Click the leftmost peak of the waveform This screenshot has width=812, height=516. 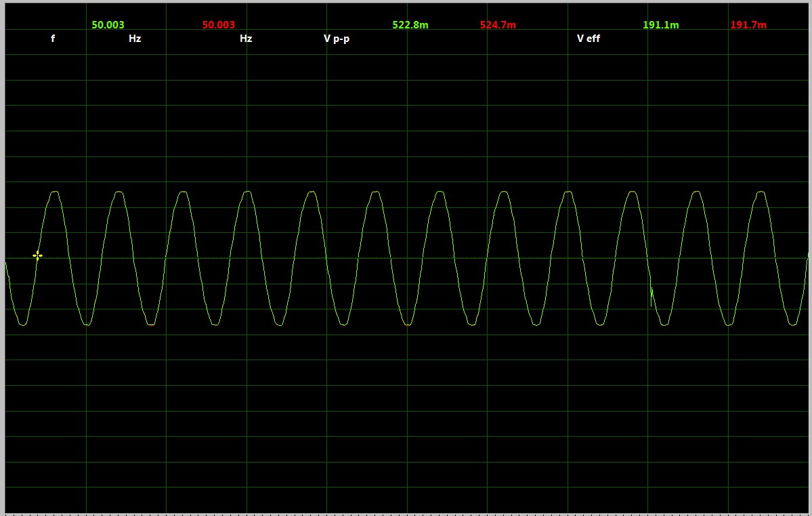tap(55, 192)
